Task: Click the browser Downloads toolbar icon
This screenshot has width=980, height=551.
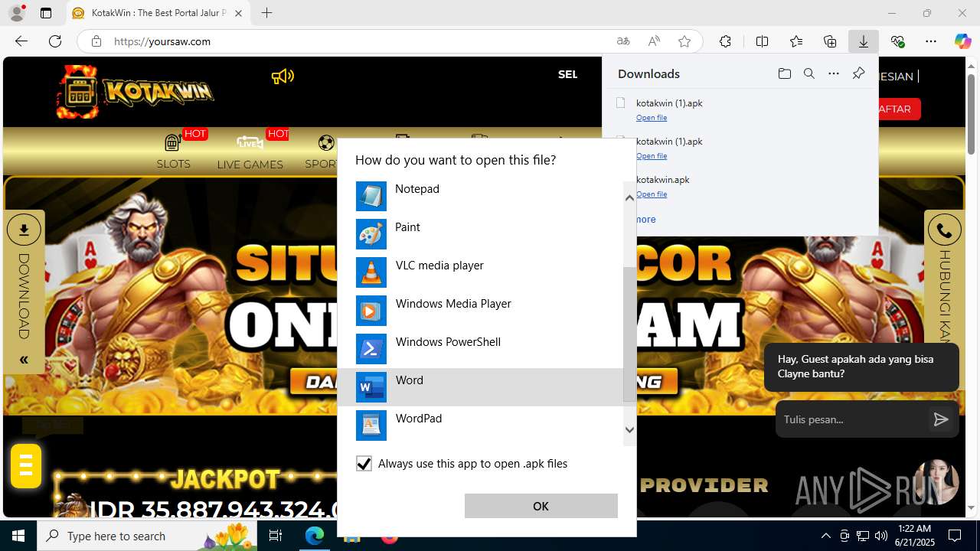Action: 863,41
